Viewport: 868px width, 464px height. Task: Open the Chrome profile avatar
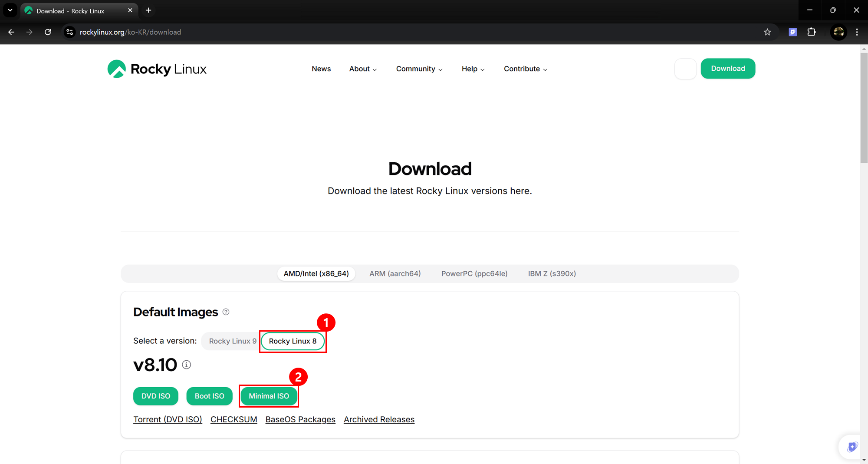(838, 32)
